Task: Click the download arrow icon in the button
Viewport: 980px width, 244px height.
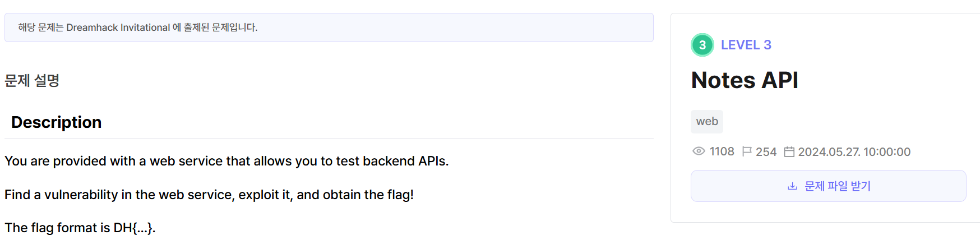Action: click(792, 186)
